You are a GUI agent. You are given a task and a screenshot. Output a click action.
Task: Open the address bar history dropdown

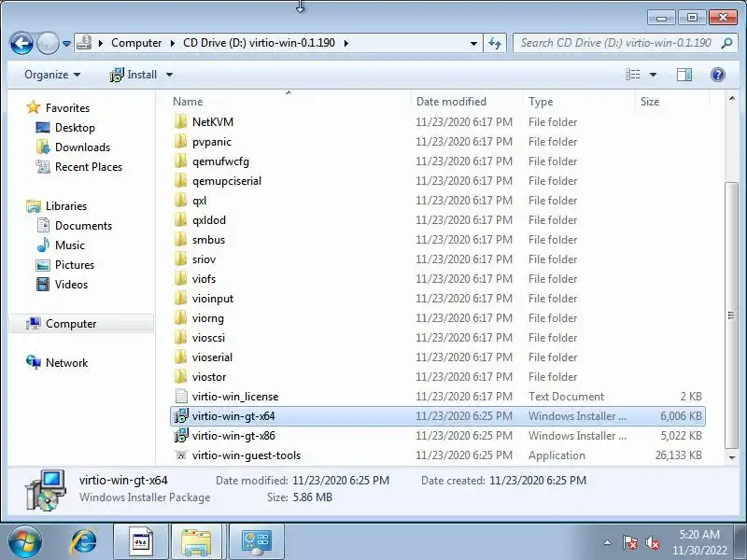tap(473, 43)
